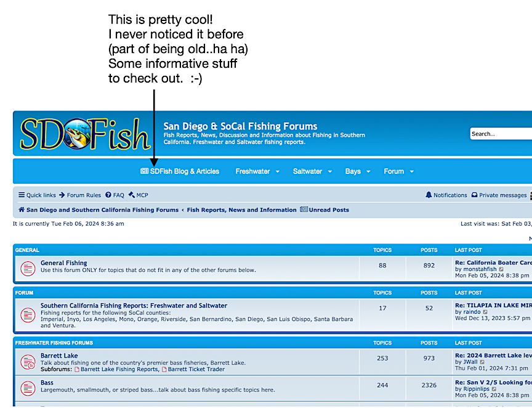The width and height of the screenshot is (532, 408).
Task: Expand the Bays dropdown menu
Action: coord(358,171)
